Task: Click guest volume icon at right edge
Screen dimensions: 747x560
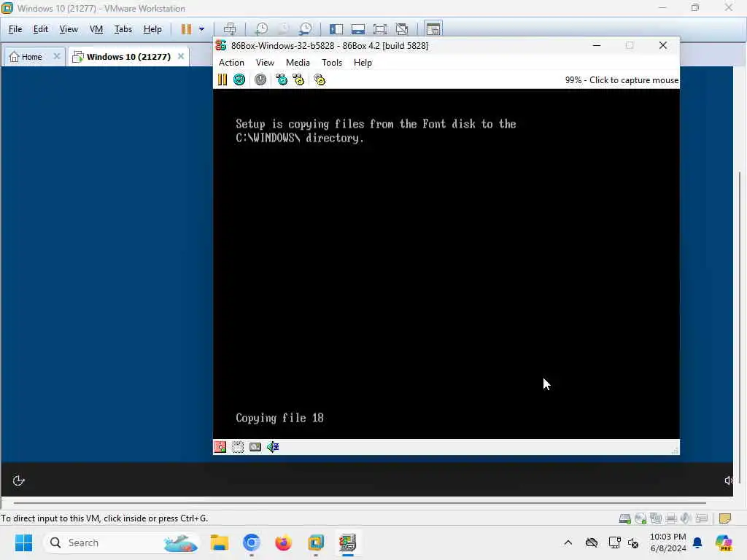Action: pyautogui.click(x=728, y=481)
